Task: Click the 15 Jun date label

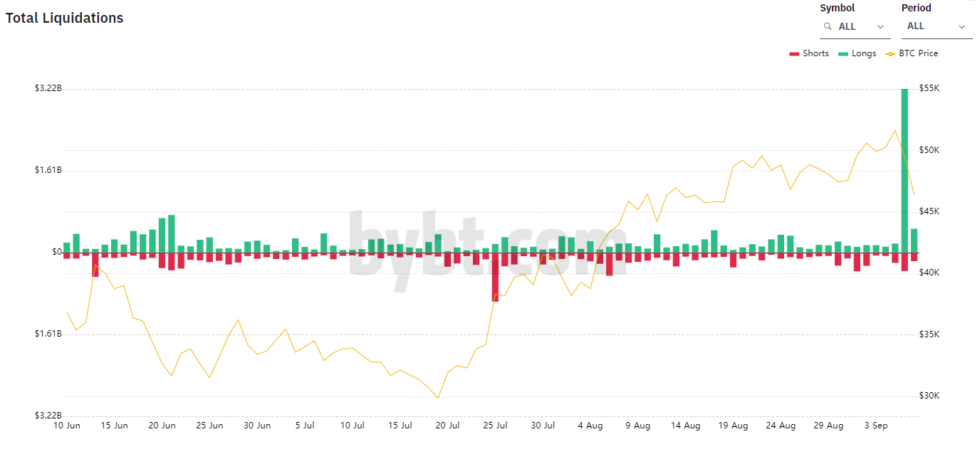Action: 115,426
